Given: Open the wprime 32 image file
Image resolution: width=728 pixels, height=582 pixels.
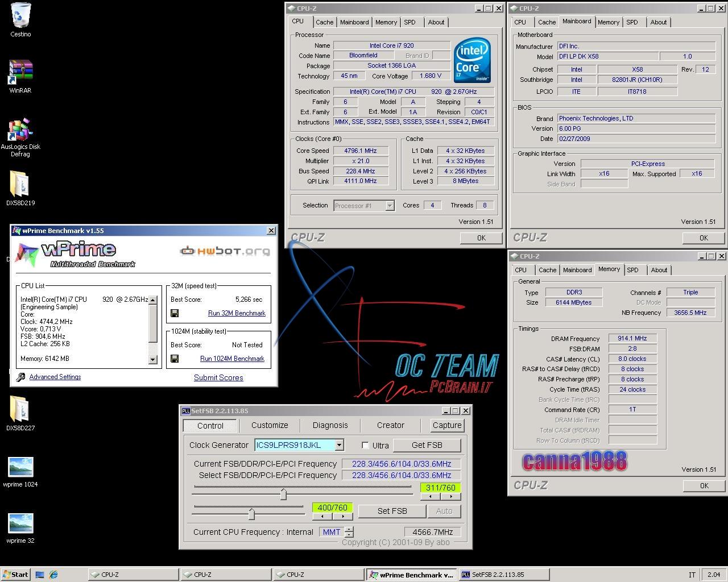Looking at the screenshot, I should pos(20,523).
